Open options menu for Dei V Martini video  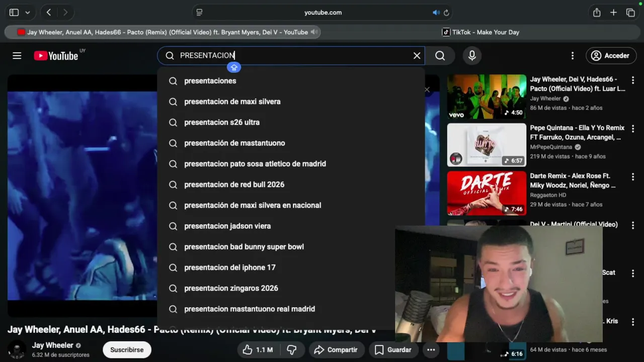pyautogui.click(x=633, y=225)
